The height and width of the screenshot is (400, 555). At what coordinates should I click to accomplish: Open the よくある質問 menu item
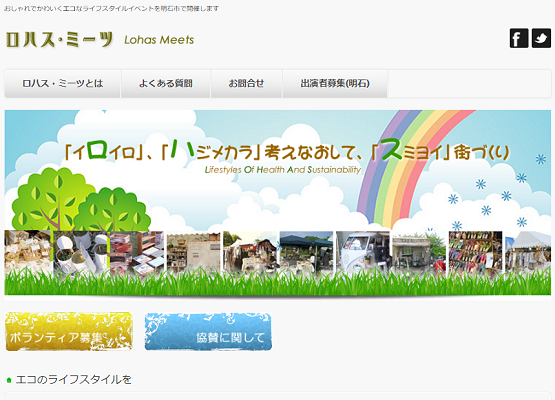(x=166, y=84)
